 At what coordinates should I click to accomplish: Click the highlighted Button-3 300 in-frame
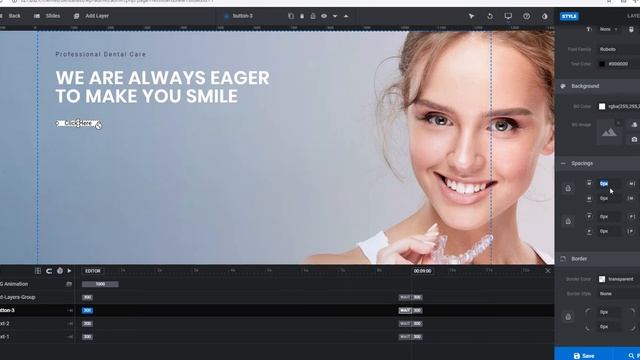click(87, 311)
